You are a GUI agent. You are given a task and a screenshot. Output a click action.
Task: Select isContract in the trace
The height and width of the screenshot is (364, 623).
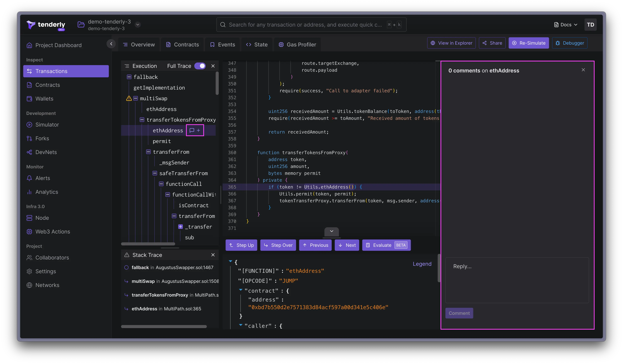194,205
